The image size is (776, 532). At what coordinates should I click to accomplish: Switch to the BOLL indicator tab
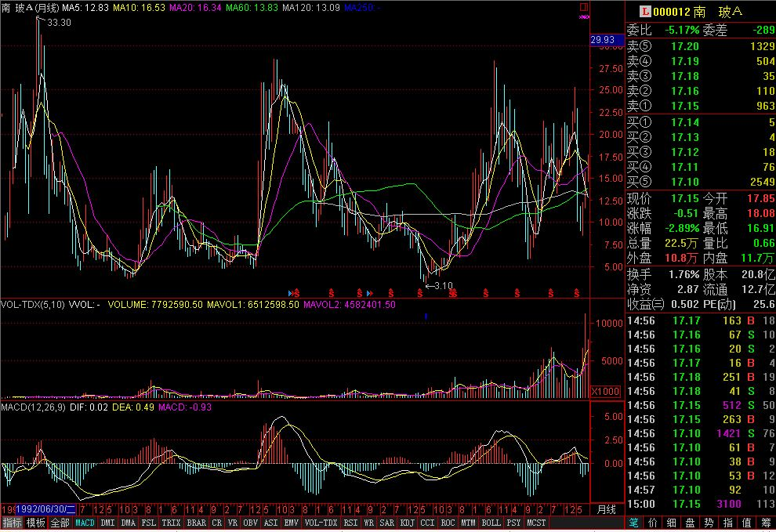491,523
